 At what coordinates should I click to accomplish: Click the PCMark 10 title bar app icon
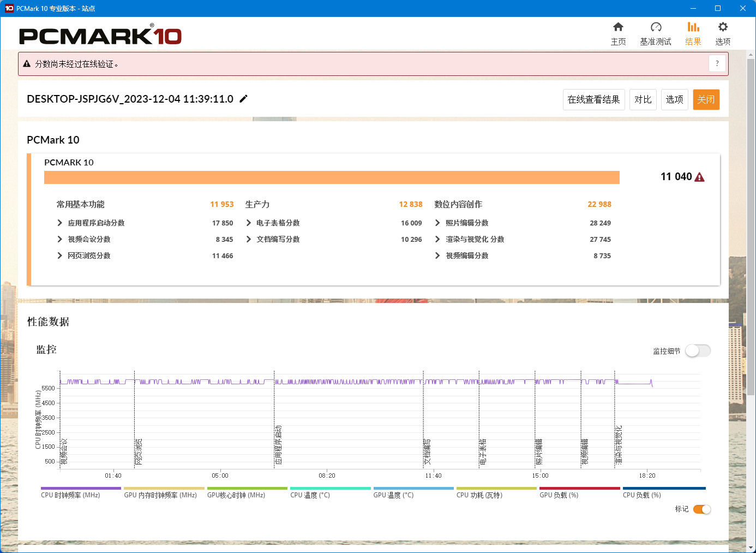(x=9, y=8)
